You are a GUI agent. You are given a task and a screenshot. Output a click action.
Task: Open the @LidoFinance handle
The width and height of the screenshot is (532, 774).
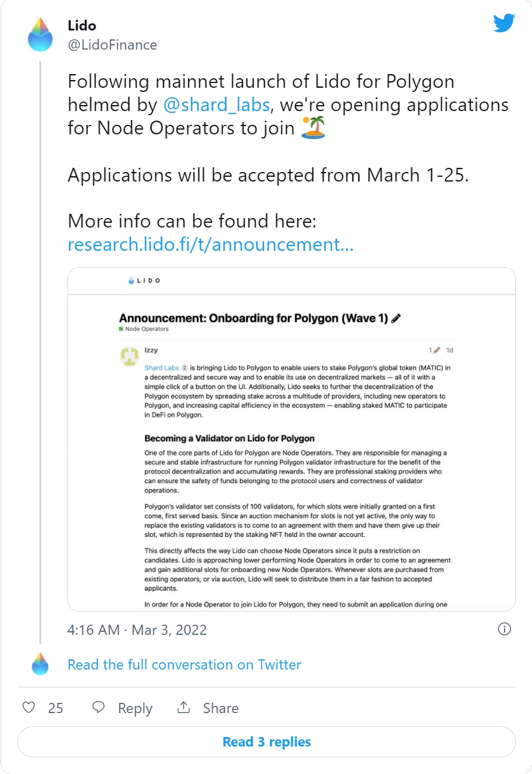click(x=112, y=45)
